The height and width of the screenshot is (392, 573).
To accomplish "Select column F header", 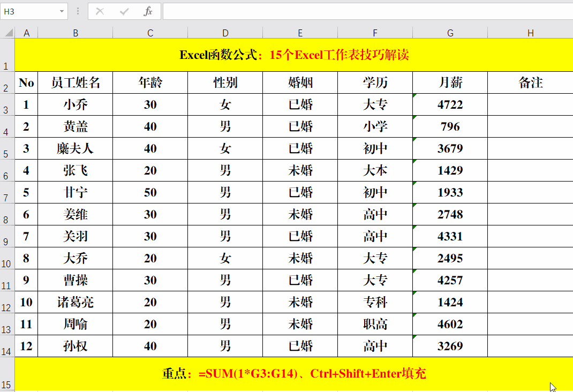I will (x=375, y=33).
